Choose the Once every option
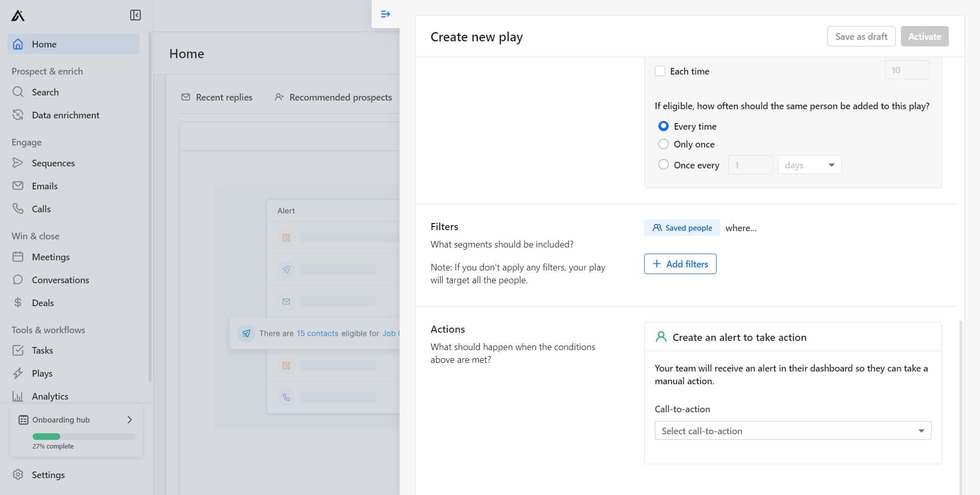 [663, 164]
